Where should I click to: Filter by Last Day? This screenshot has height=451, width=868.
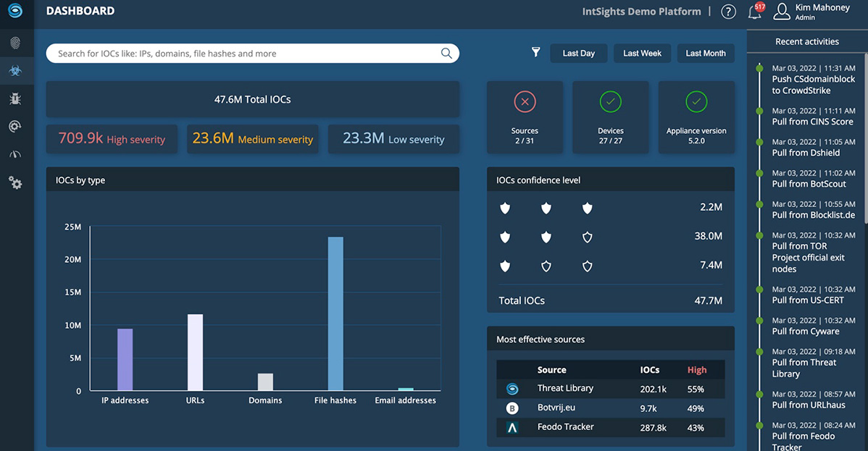click(578, 53)
